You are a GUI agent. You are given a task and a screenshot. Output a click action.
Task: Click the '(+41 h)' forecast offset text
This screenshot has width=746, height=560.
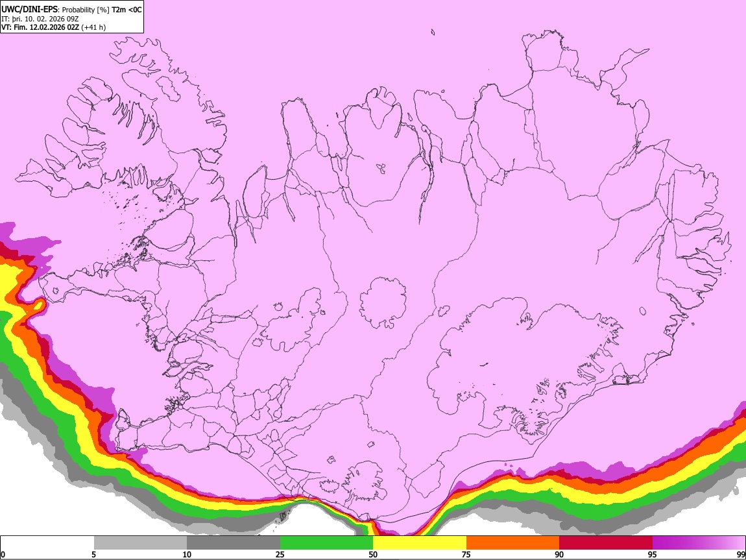pos(93,27)
